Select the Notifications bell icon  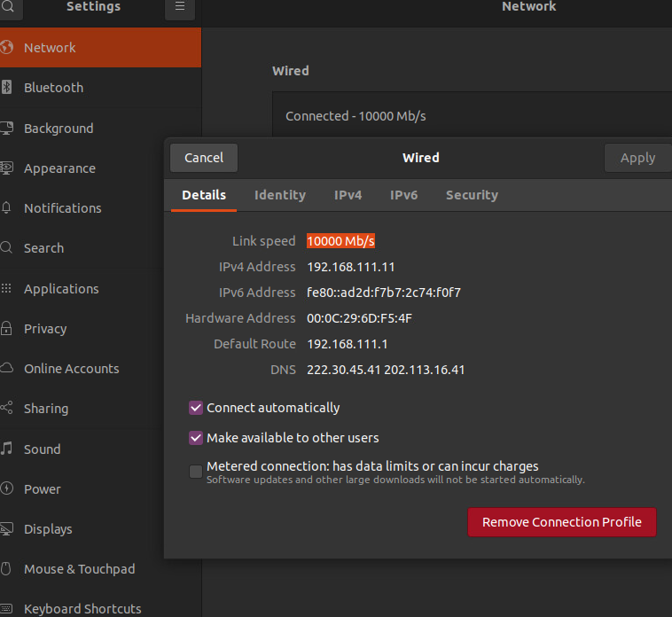7,208
